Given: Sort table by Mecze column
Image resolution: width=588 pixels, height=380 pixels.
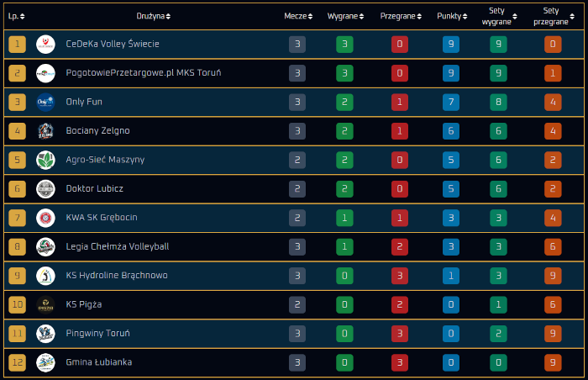Looking at the screenshot, I should coord(298,16).
